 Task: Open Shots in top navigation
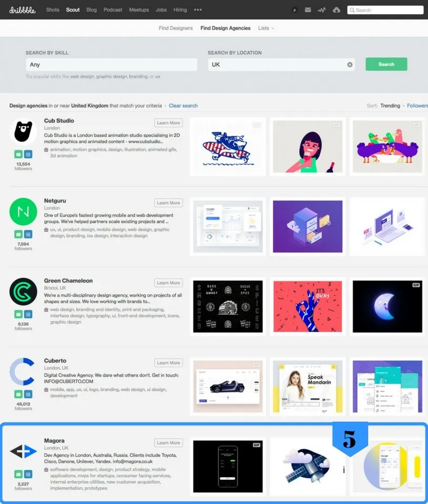(53, 9)
